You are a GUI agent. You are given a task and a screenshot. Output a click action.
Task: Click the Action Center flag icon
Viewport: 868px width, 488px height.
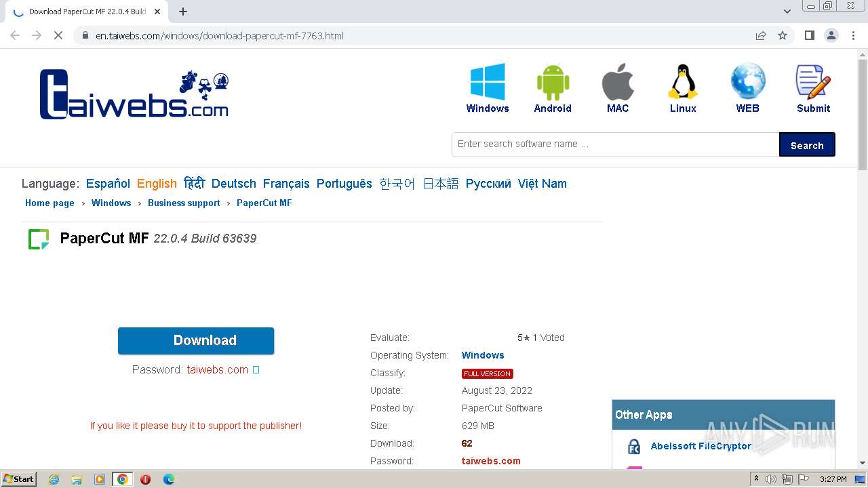(x=804, y=479)
